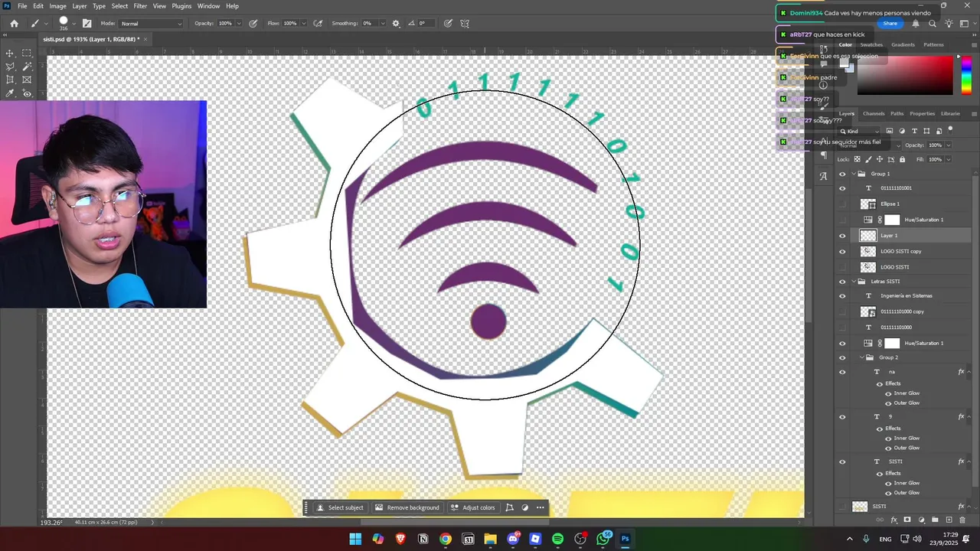
Task: Lock position icon in Layers panel
Action: click(879, 159)
